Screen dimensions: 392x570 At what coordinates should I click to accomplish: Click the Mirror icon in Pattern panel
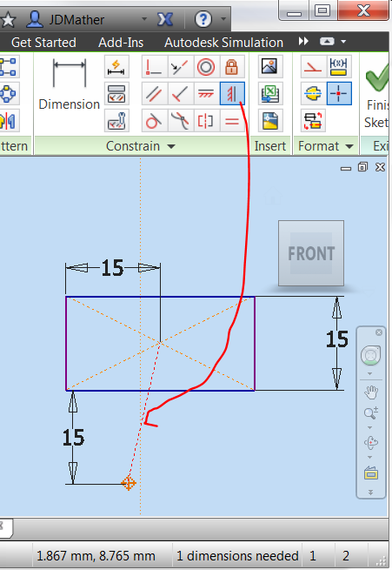pyautogui.click(x=8, y=121)
